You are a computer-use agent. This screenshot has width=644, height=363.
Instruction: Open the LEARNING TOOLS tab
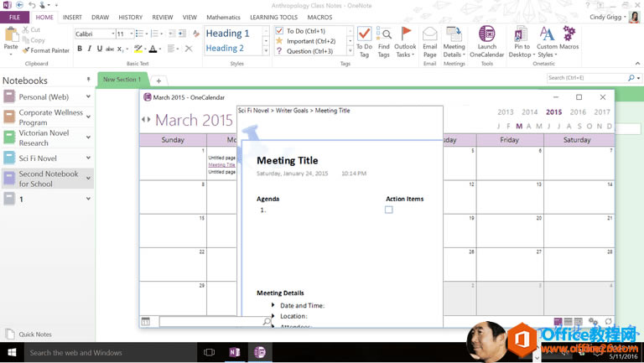pyautogui.click(x=273, y=18)
